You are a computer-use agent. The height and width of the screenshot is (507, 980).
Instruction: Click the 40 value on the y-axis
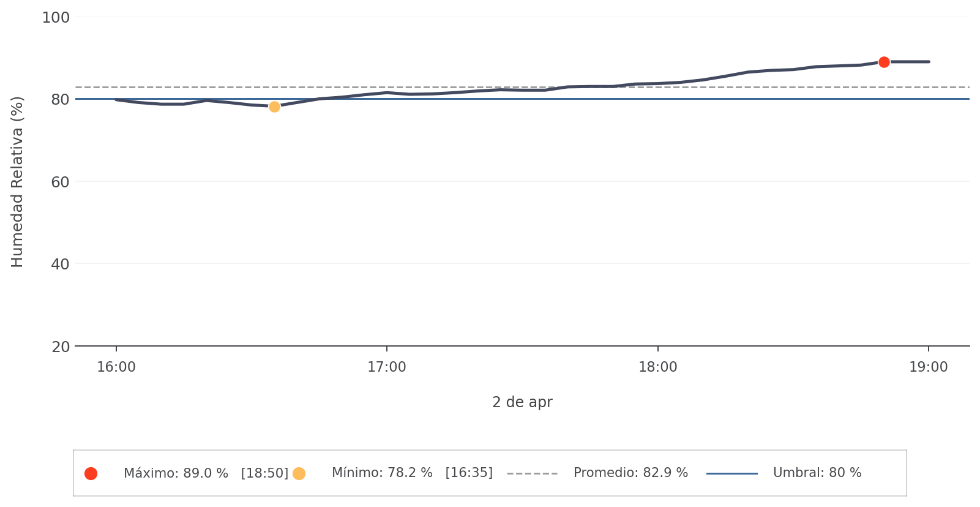pyautogui.click(x=60, y=264)
